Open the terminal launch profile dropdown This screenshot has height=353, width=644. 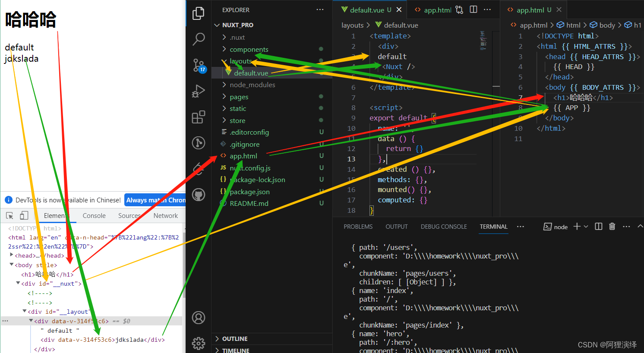click(586, 227)
